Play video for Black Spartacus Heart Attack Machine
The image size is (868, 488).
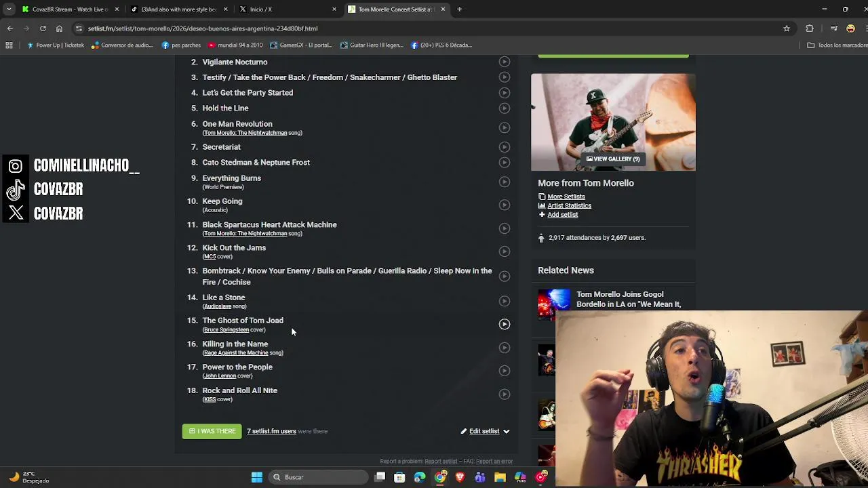505,228
